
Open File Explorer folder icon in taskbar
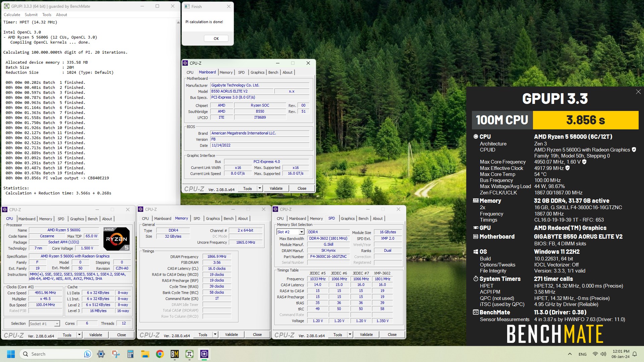[x=145, y=354]
